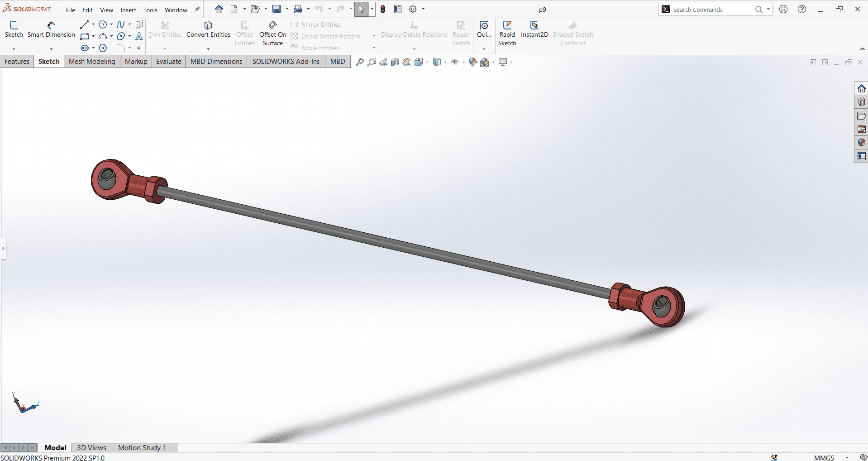Image resolution: width=868 pixels, height=461 pixels.
Task: Open the user Login icon
Action: [783, 9]
